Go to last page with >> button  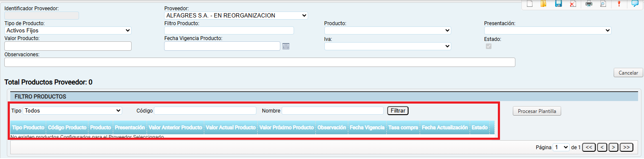coord(626,147)
